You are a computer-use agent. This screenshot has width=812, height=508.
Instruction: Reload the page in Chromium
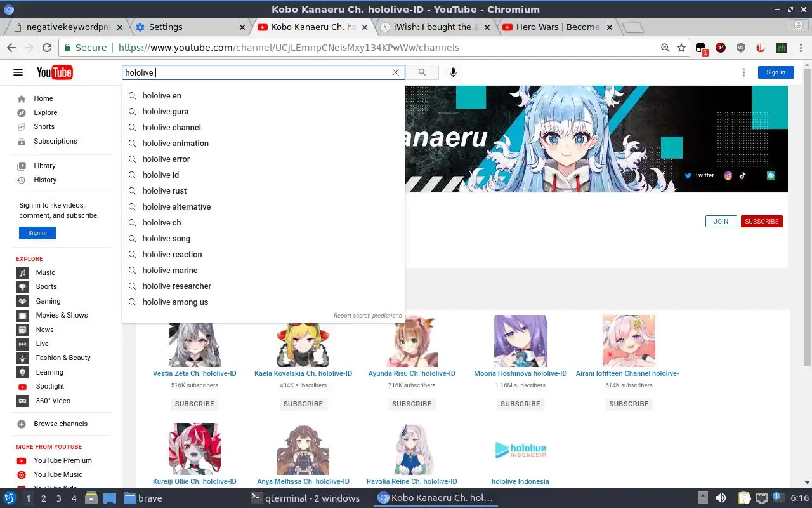[x=47, y=48]
